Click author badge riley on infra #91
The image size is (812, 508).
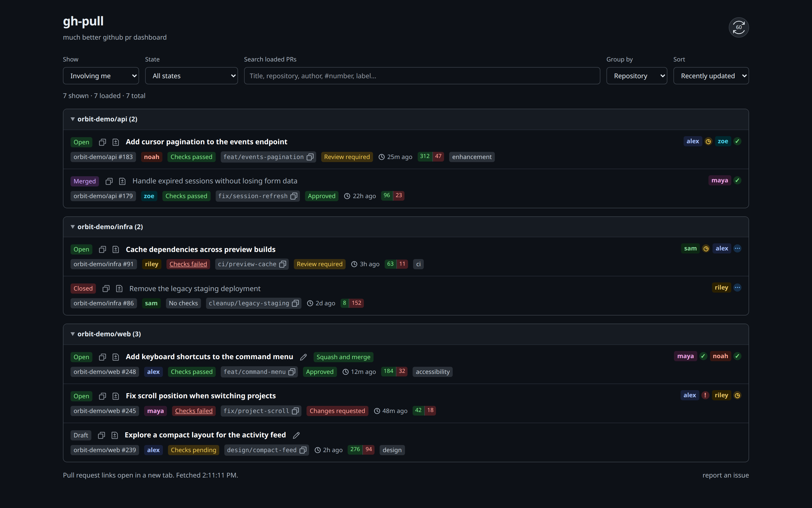[x=151, y=264]
